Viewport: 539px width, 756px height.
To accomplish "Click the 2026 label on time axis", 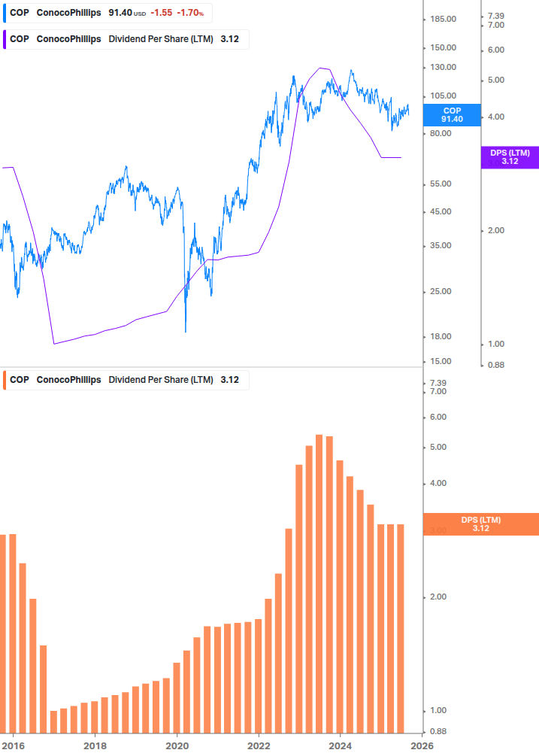I will point(422,746).
